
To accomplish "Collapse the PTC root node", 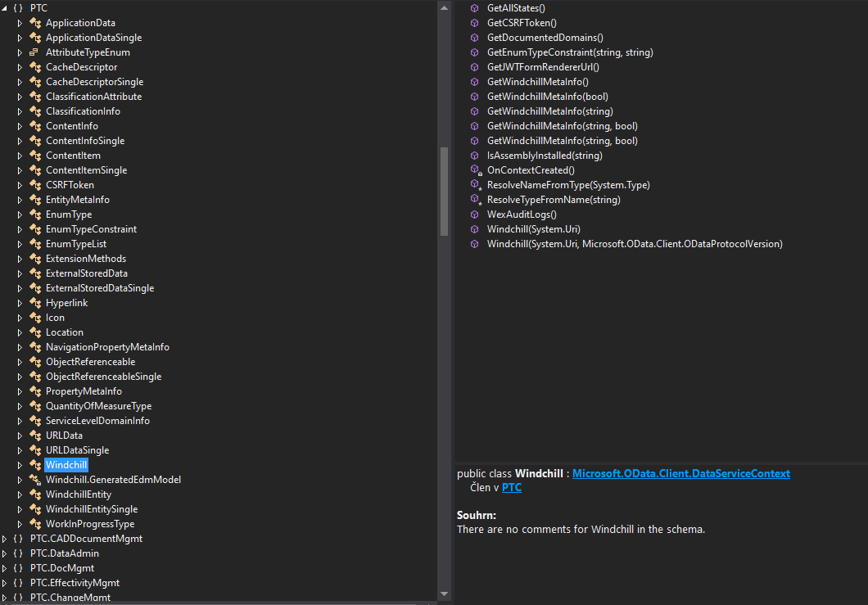I will pyautogui.click(x=6, y=7).
